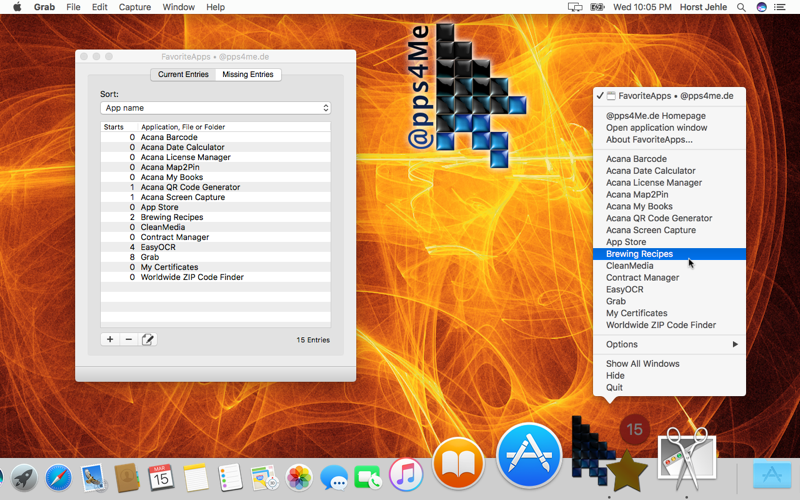Open Calendar icon showing 15 in Dock
This screenshot has width=800, height=500.
point(161,478)
